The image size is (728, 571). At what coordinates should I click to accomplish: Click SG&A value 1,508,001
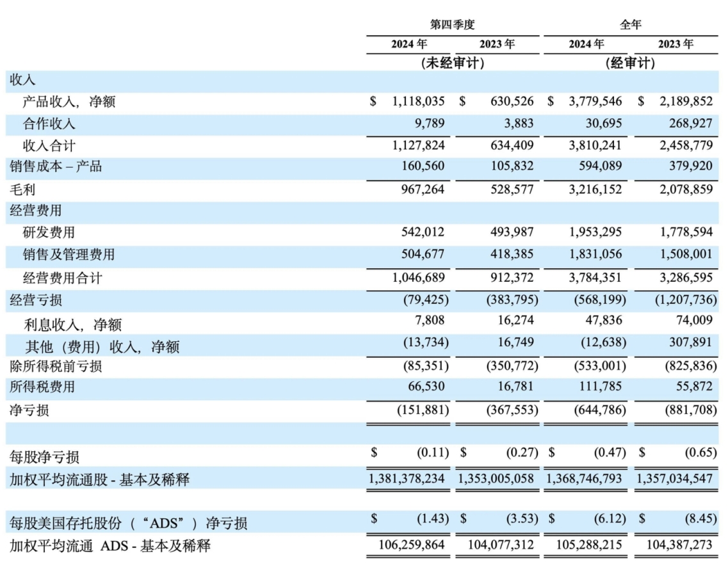(x=686, y=254)
